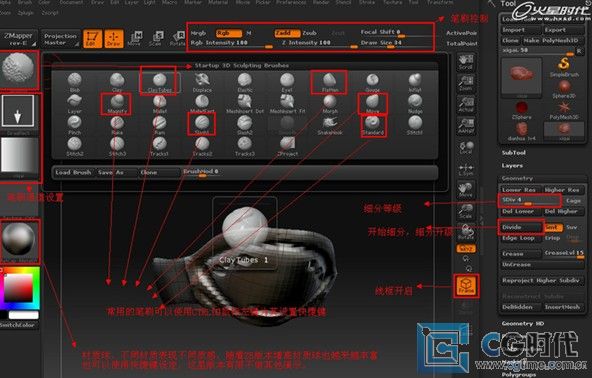Toggle the Cage option in Geometry
The height and width of the screenshot is (378, 592).
pos(573,201)
